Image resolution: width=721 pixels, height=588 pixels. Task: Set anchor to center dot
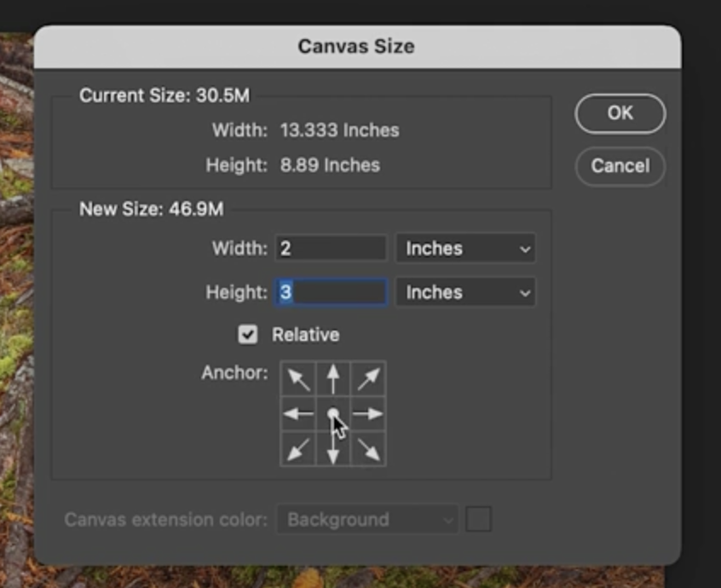tap(333, 414)
